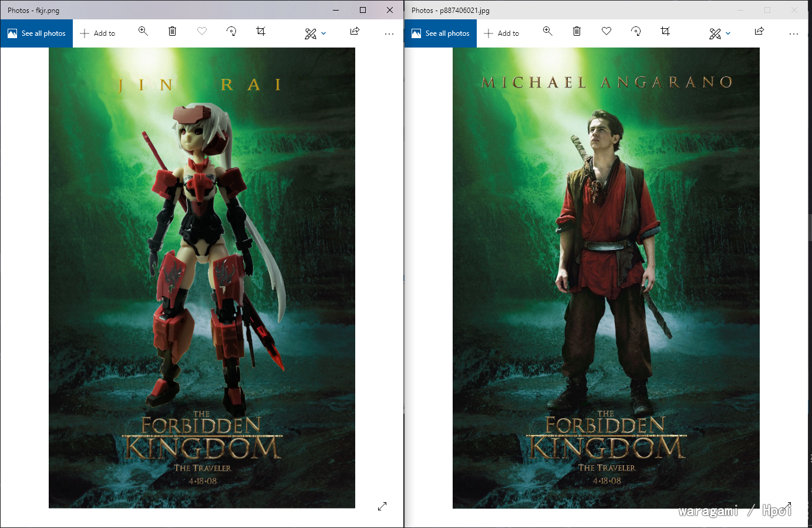
Task: Share the fkjr.png photo
Action: (355, 32)
